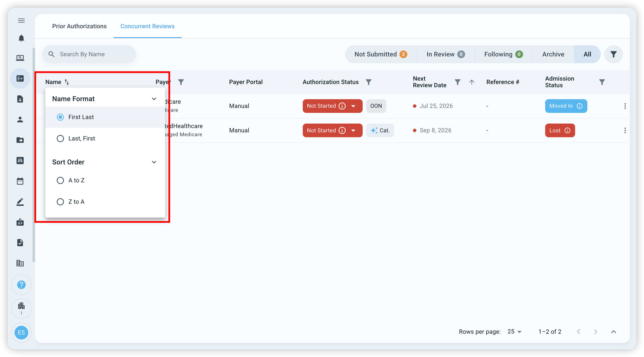
Task: Open notifications bell in sidebar
Action: pyautogui.click(x=21, y=38)
